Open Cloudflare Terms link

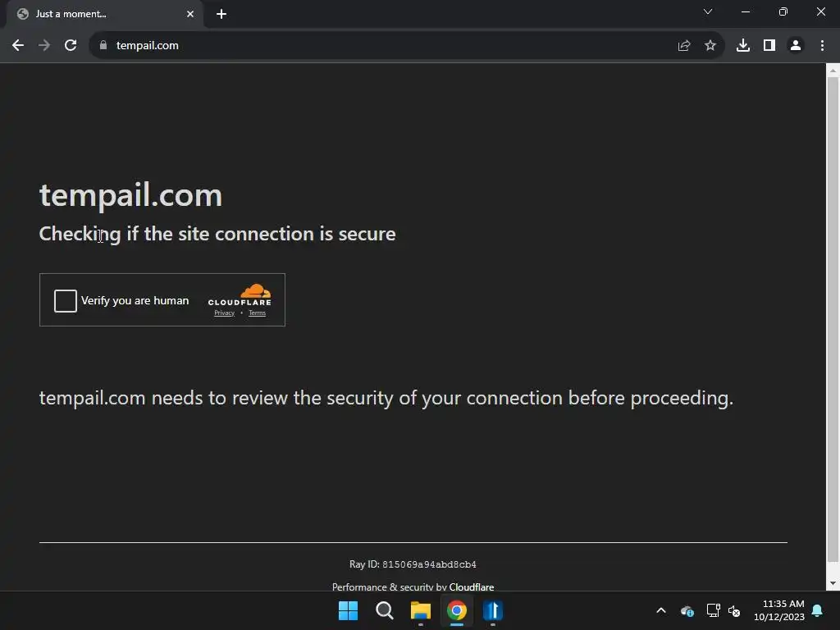(x=257, y=313)
